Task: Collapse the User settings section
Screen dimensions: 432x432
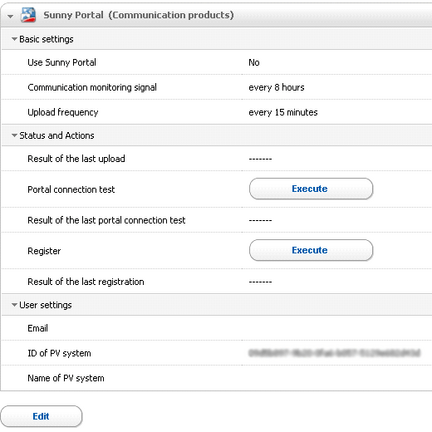Action: pos(14,305)
